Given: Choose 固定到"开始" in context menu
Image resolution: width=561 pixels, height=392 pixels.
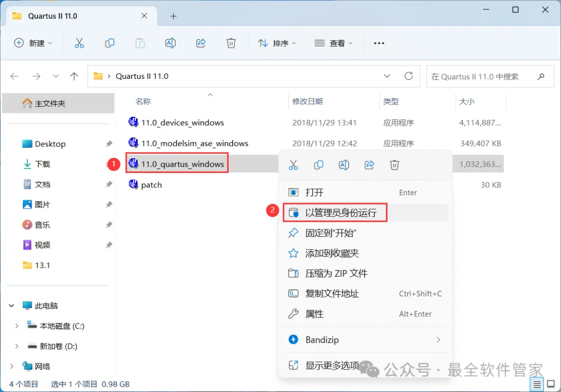Looking at the screenshot, I should coord(365,233).
